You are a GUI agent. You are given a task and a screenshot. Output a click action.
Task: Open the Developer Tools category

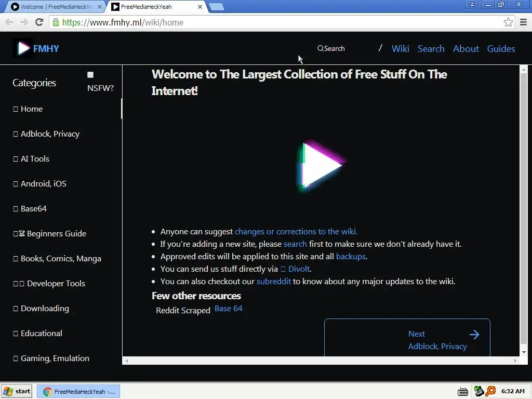49,283
